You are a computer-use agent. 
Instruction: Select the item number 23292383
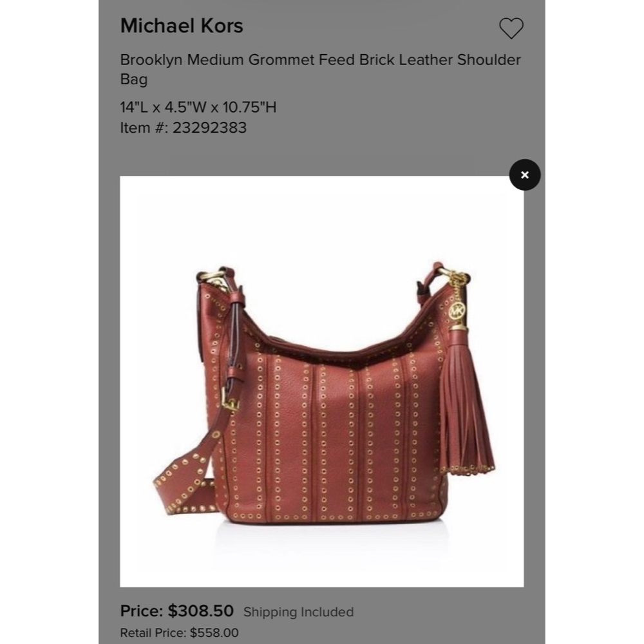tap(183, 128)
